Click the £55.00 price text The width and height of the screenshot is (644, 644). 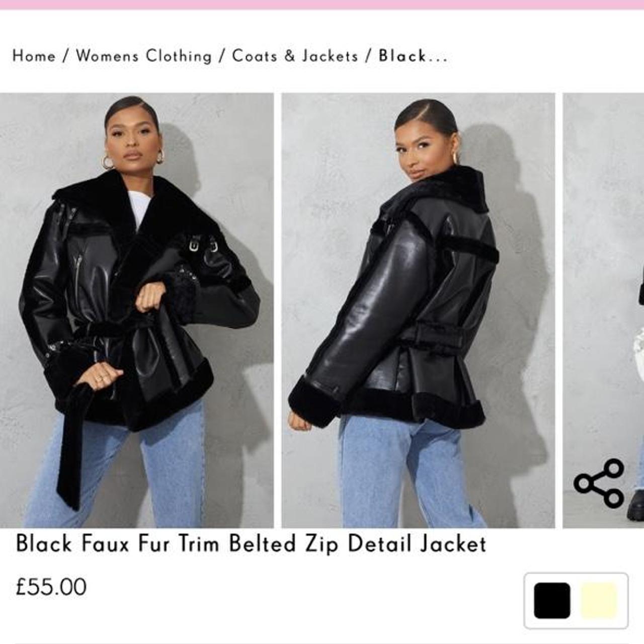coord(51,587)
